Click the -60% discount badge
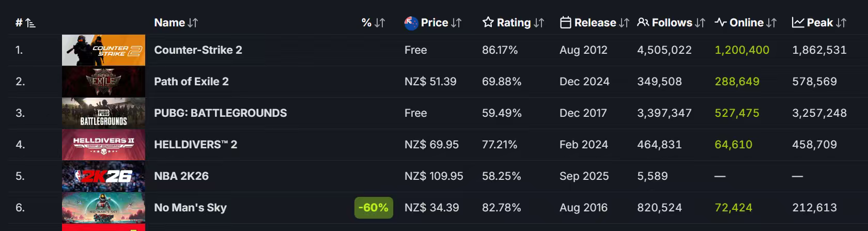 pyautogui.click(x=374, y=208)
